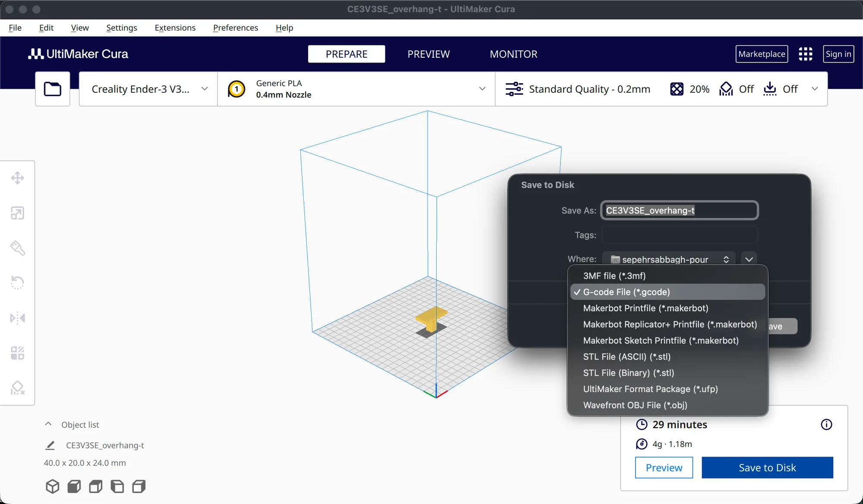Click the Sign in button
This screenshot has width=863, height=504.
click(x=838, y=54)
